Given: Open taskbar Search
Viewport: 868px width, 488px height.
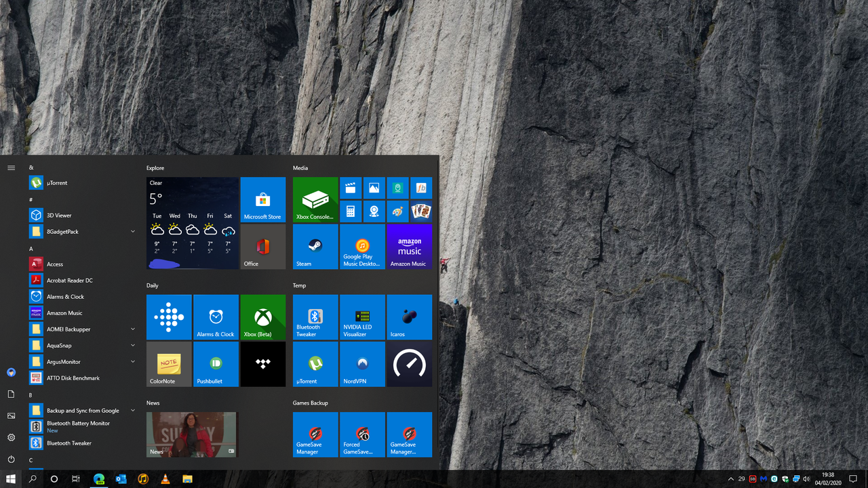Looking at the screenshot, I should [33, 479].
